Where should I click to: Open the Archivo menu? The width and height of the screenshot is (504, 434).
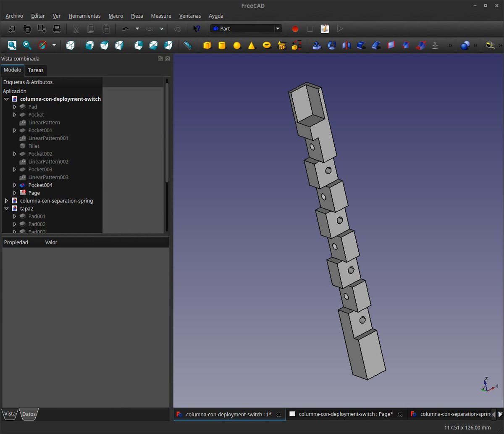click(x=14, y=16)
